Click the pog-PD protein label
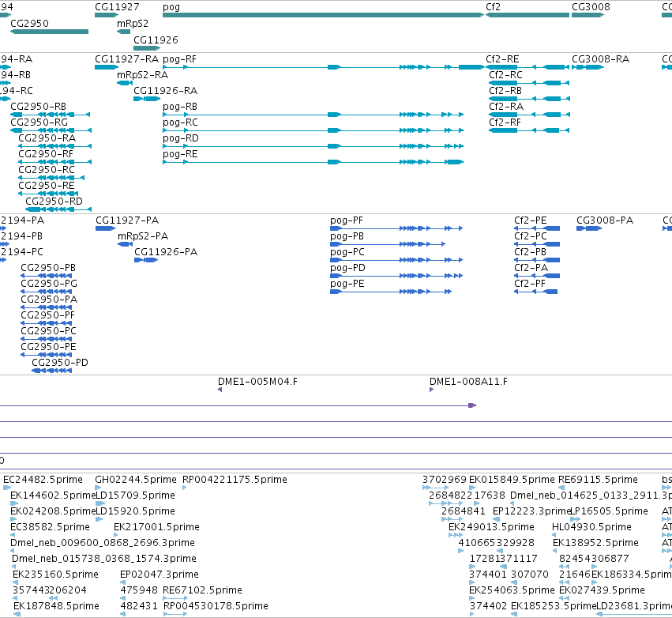 pos(347,268)
